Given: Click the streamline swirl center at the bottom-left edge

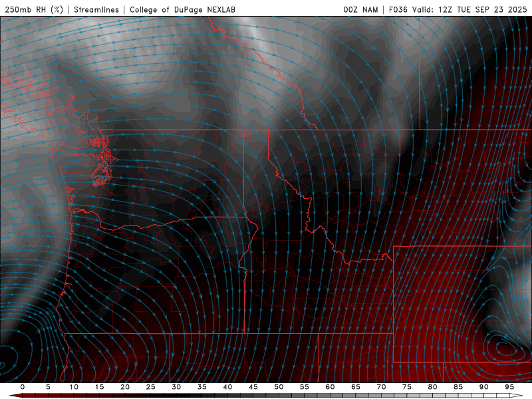Looking at the screenshot, I should point(2,365).
